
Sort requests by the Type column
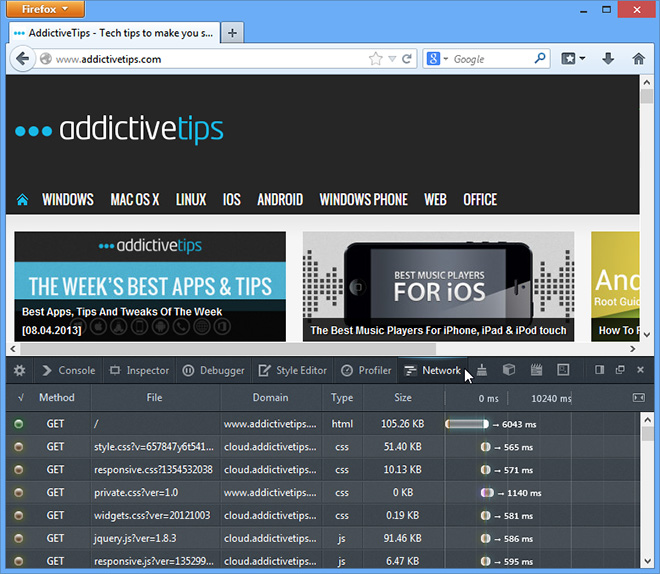click(342, 397)
